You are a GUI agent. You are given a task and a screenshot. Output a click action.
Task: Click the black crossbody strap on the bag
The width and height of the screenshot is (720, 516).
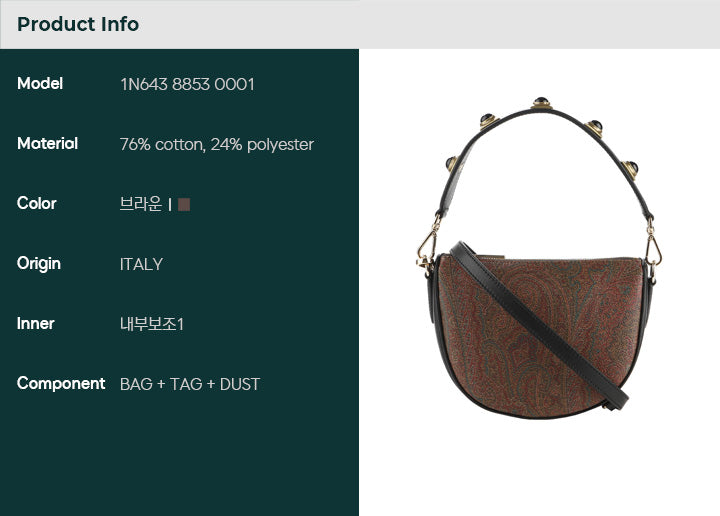pos(539,325)
